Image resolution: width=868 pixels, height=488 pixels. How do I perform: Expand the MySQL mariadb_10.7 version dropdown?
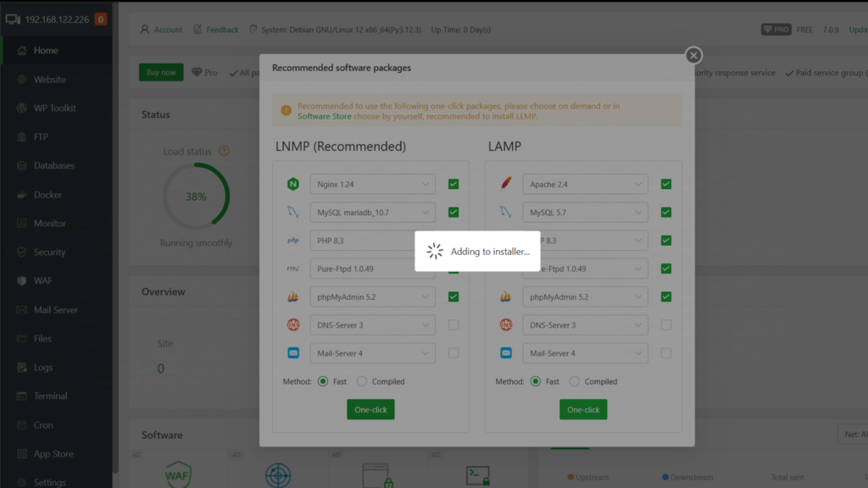372,212
